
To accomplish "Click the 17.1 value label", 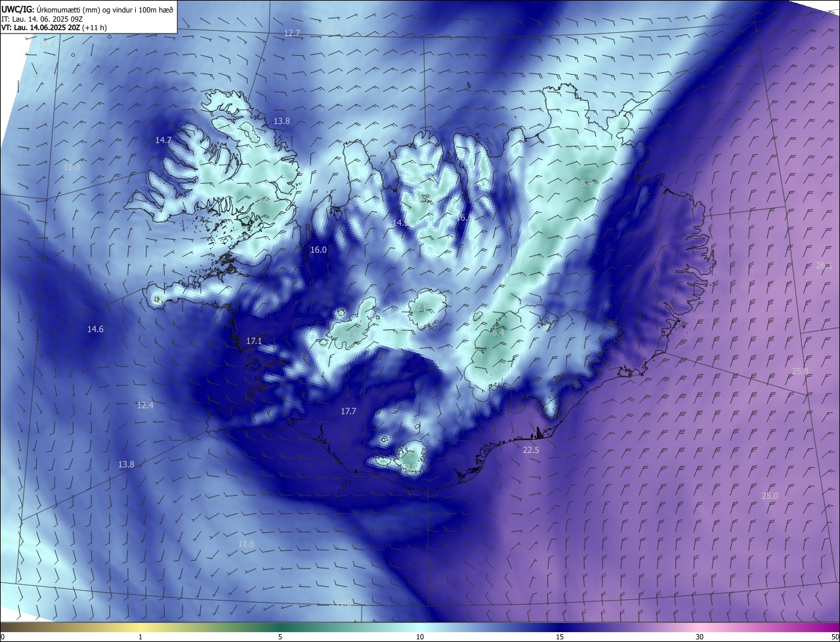I will tap(254, 341).
